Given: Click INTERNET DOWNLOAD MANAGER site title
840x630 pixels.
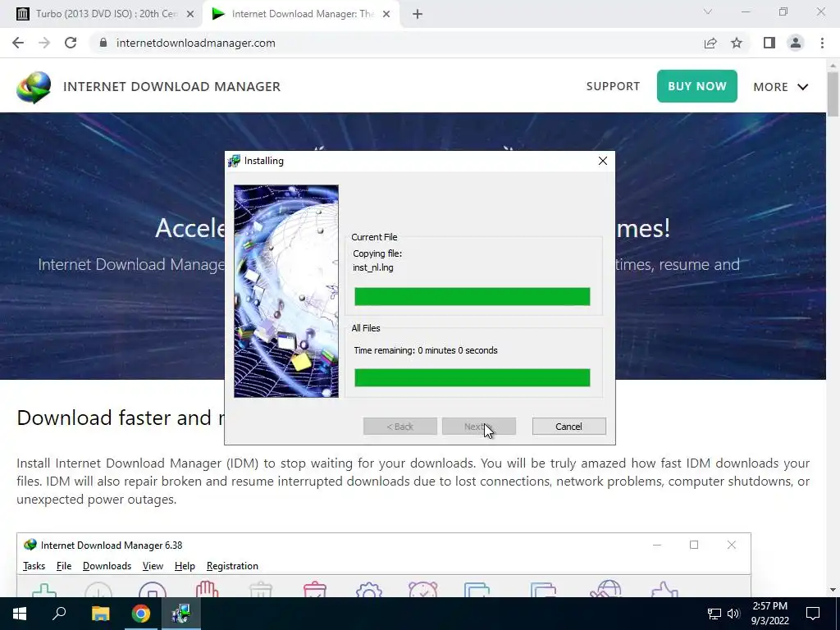Looking at the screenshot, I should click(x=172, y=87).
